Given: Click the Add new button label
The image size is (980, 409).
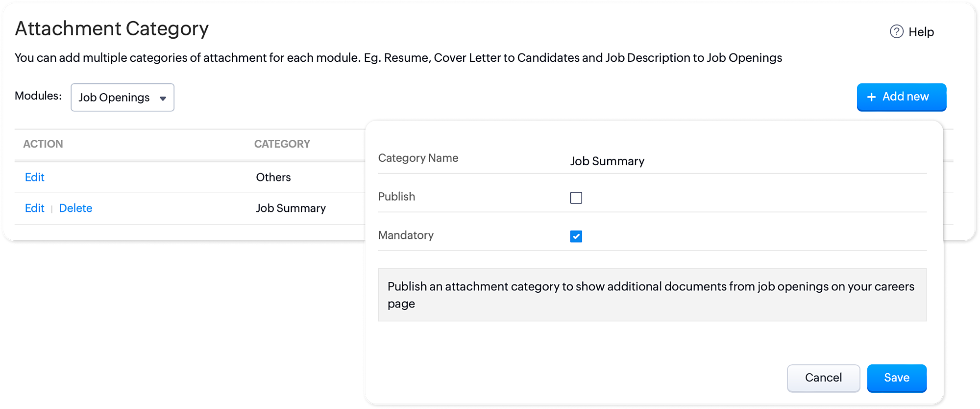Looking at the screenshot, I should (906, 97).
